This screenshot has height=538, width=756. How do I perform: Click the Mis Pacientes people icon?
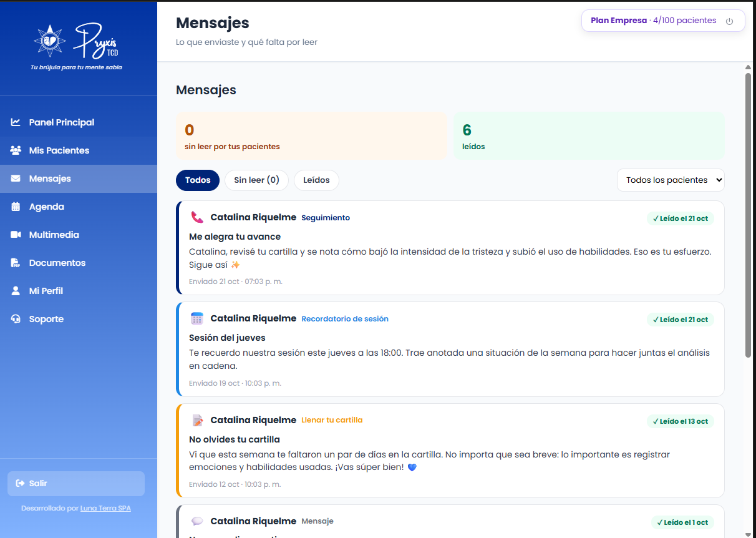click(16, 150)
